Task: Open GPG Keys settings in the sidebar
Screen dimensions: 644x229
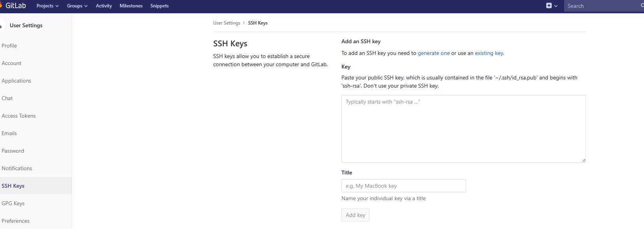Action: pos(13,203)
